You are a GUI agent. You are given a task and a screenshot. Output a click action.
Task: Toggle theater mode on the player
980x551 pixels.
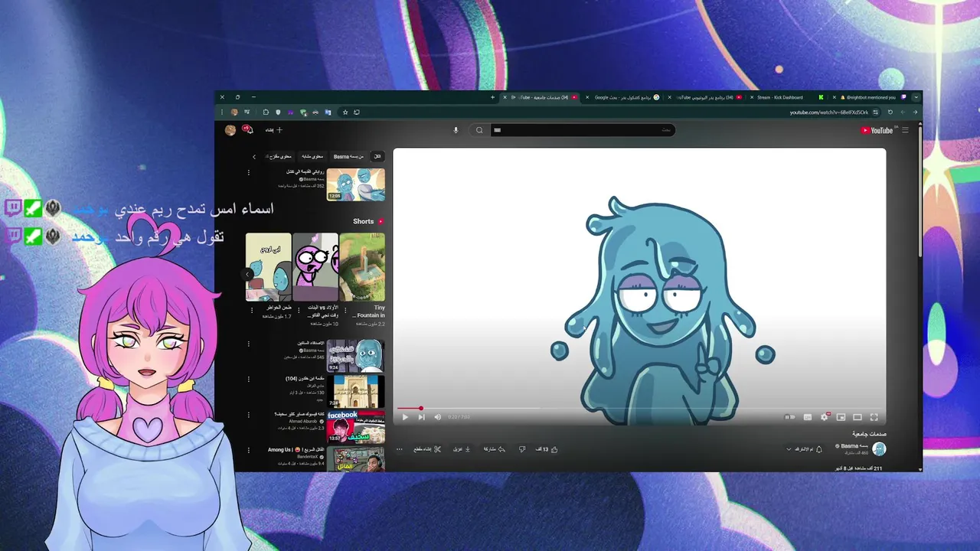857,417
